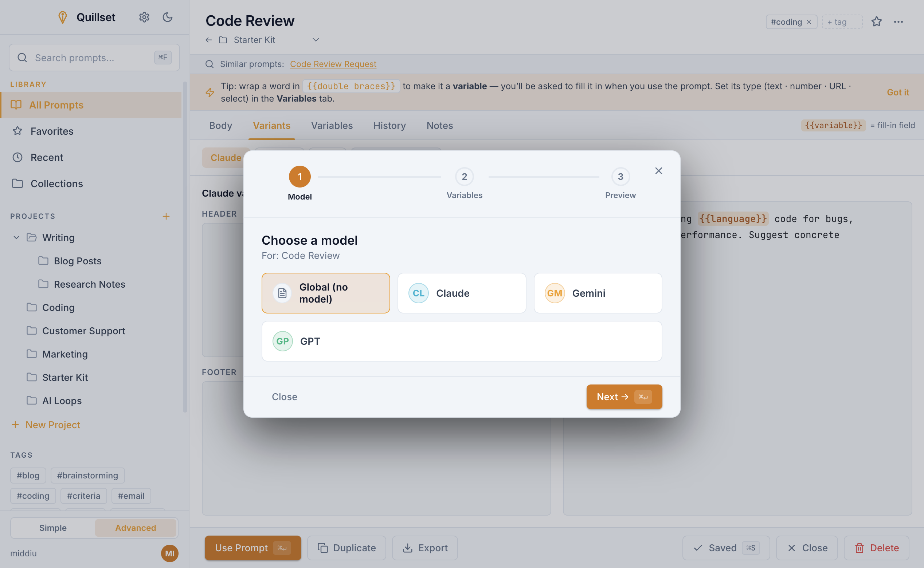Click Use Prompt button
924x568 pixels.
(252, 548)
